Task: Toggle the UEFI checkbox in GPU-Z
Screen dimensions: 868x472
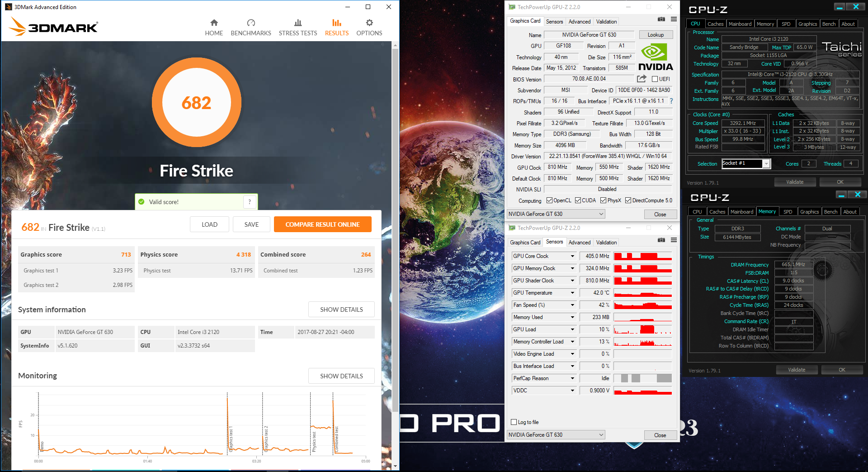Action: pos(655,79)
